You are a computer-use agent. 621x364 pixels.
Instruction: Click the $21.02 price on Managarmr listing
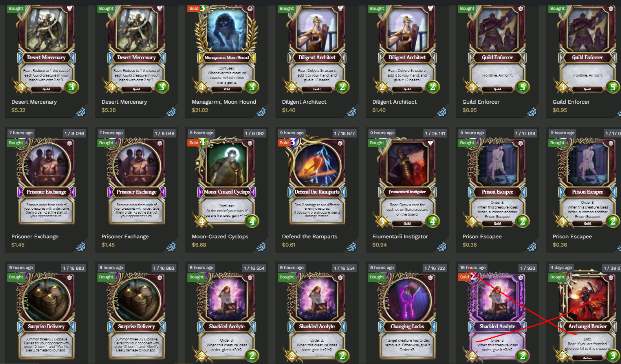click(x=200, y=110)
